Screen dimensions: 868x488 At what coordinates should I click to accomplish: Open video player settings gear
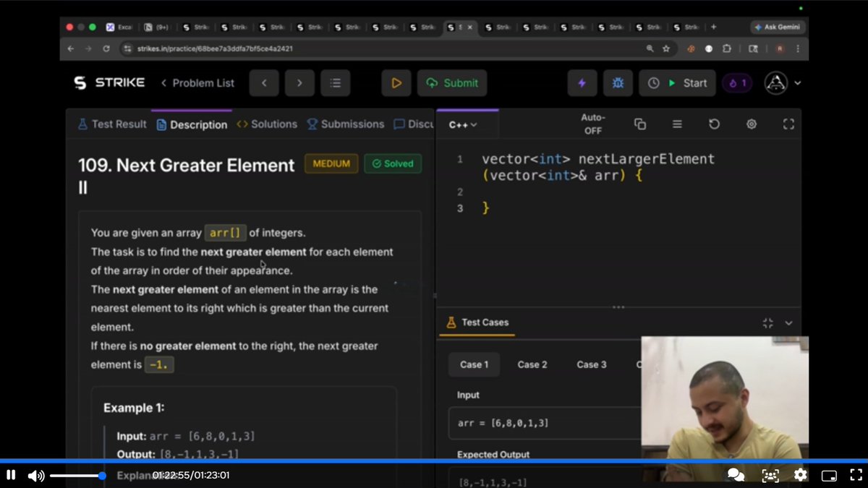click(801, 475)
